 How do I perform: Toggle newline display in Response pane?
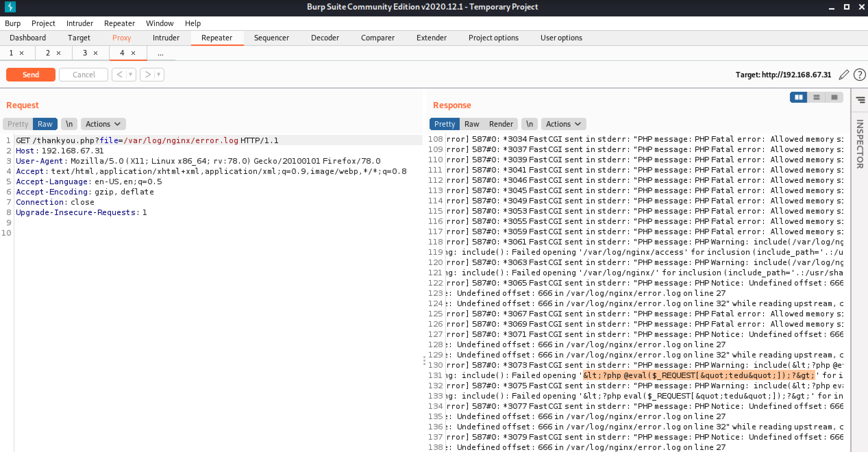(x=530, y=124)
